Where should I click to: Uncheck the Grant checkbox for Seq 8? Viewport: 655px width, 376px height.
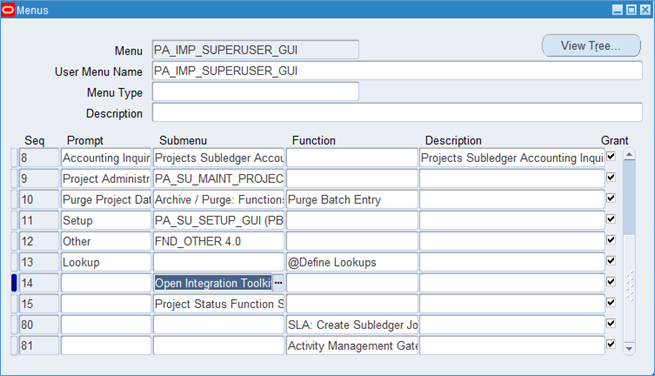611,156
